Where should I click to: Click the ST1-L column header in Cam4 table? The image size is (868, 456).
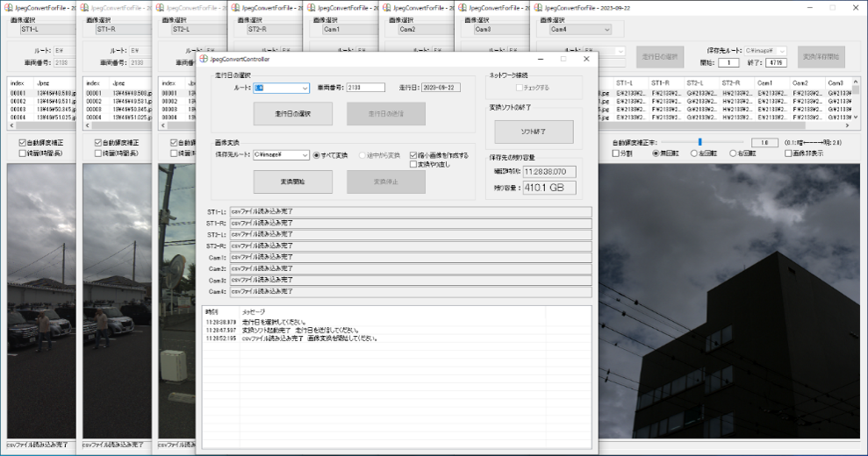pos(629,83)
